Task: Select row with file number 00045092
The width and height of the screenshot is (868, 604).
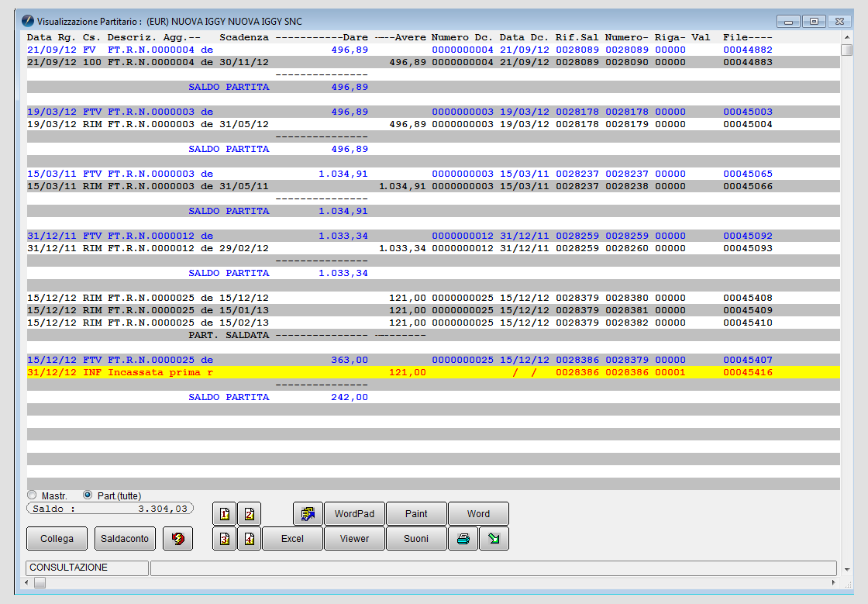Action: (x=433, y=236)
